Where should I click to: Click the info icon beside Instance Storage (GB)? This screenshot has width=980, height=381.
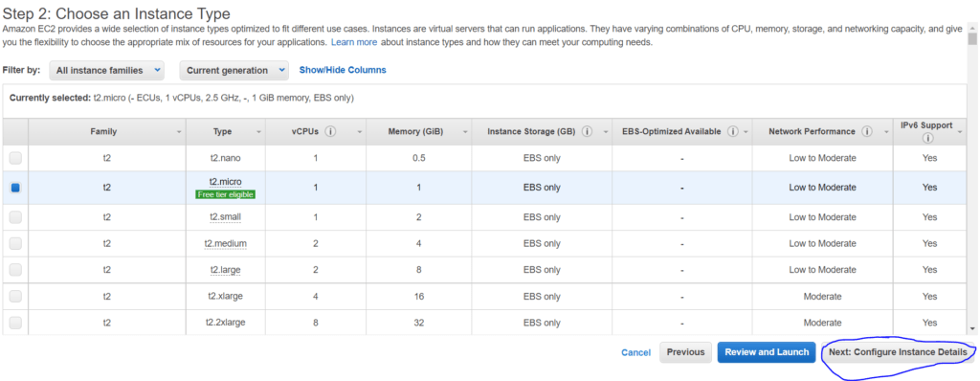tap(587, 131)
